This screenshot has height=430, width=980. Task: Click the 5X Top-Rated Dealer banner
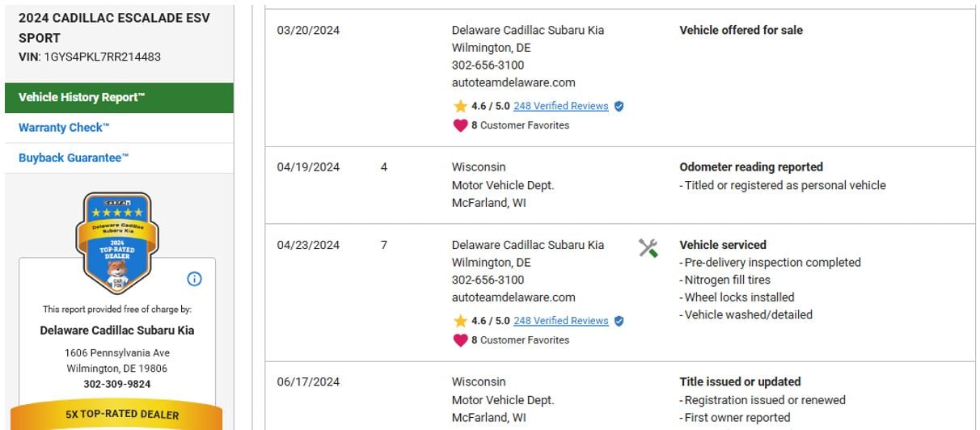point(117,415)
